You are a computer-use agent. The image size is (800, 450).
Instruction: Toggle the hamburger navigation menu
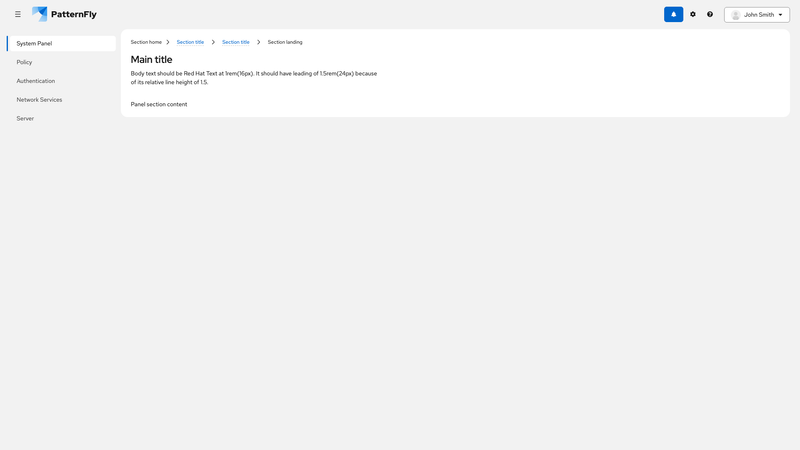tap(18, 14)
